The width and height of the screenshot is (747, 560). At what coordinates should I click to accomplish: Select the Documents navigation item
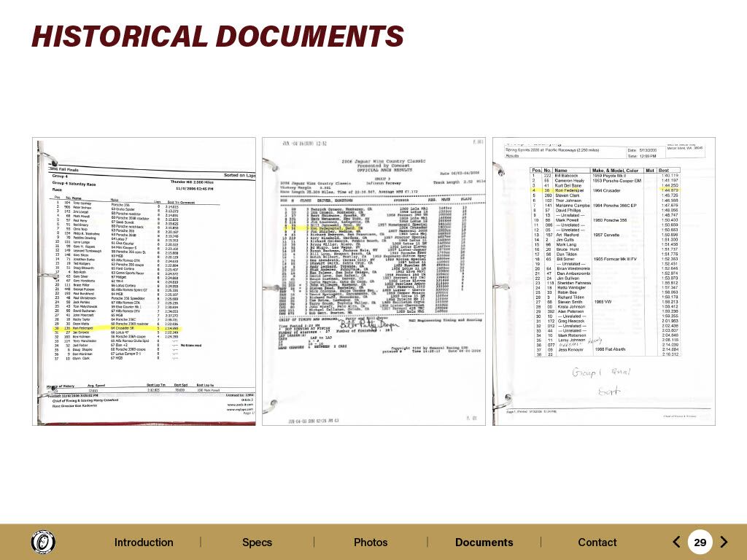tap(484, 542)
